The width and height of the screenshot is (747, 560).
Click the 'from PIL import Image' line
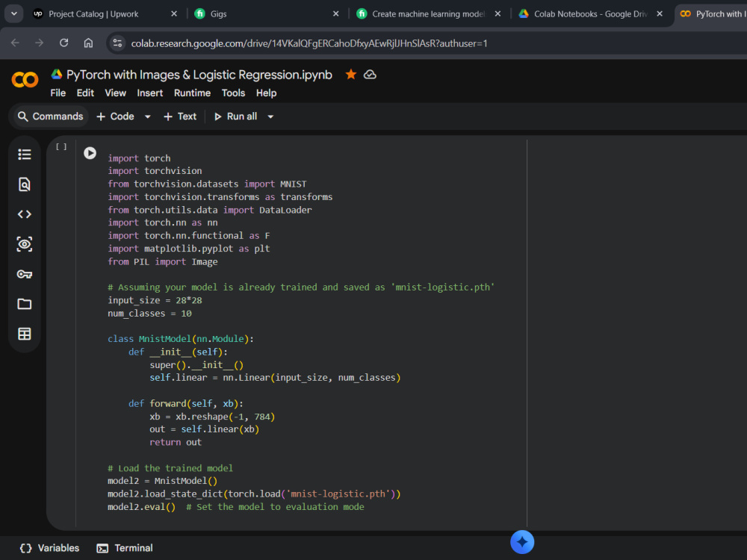(x=162, y=262)
